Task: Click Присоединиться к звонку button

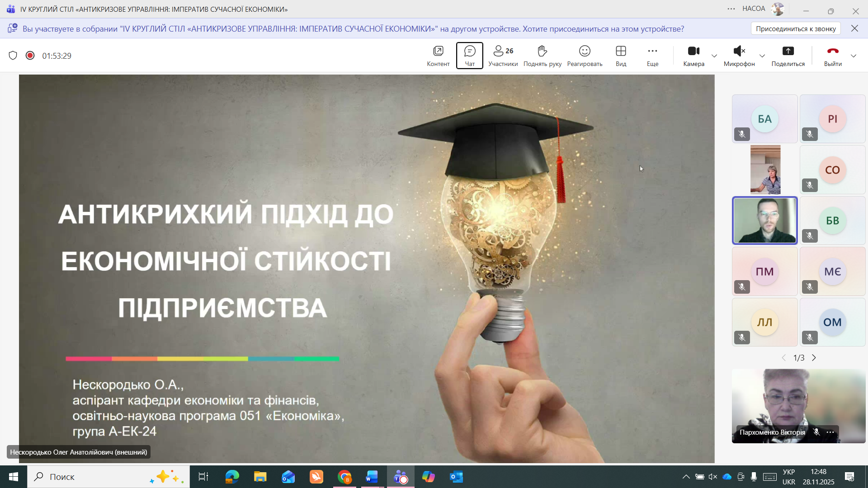Action: point(795,28)
